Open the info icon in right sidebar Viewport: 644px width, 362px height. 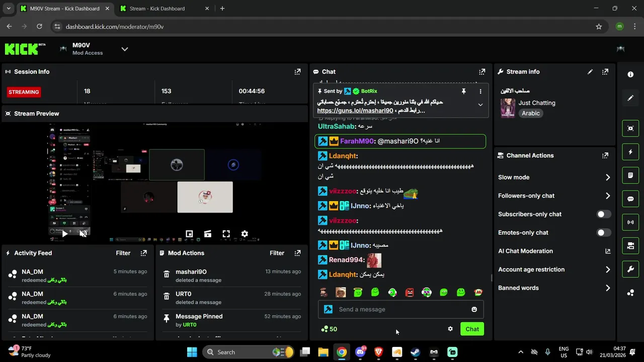coord(630,74)
